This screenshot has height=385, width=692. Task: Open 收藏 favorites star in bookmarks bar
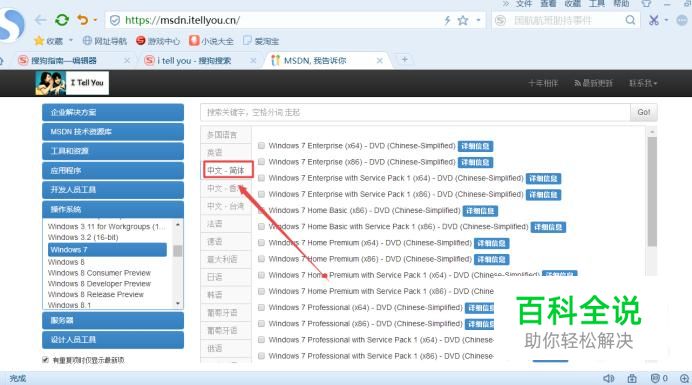[49, 41]
